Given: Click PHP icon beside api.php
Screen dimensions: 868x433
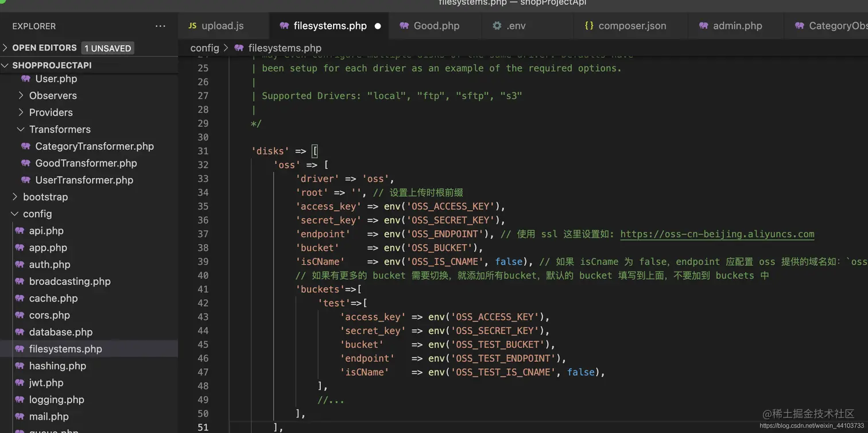Looking at the screenshot, I should 20,231.
